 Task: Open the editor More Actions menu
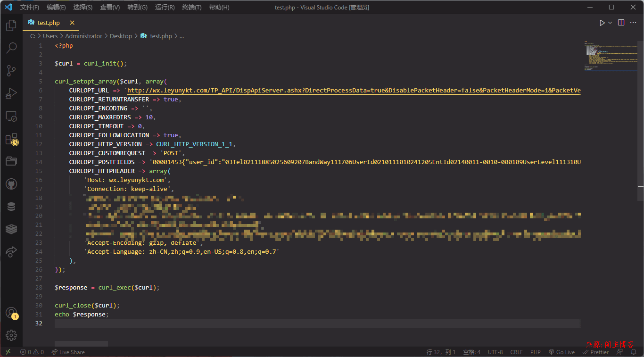tap(633, 23)
